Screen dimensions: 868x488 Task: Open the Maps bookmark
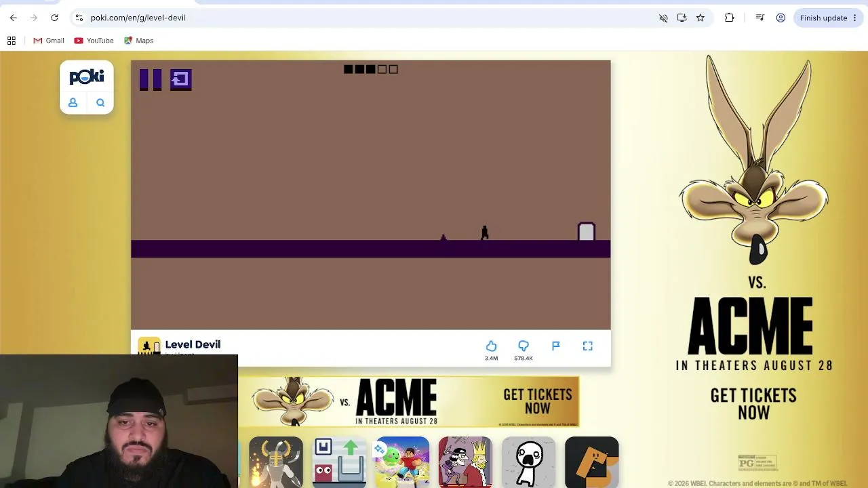point(138,41)
